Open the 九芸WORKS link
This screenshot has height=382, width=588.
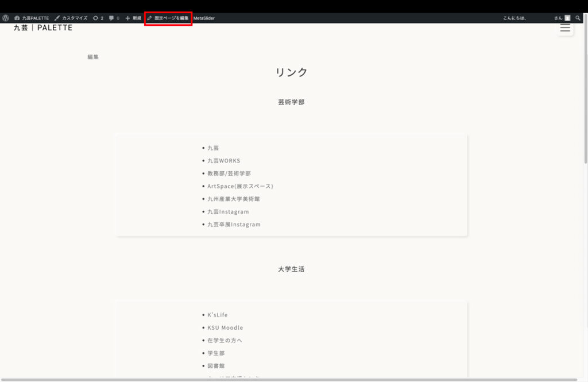coord(224,161)
